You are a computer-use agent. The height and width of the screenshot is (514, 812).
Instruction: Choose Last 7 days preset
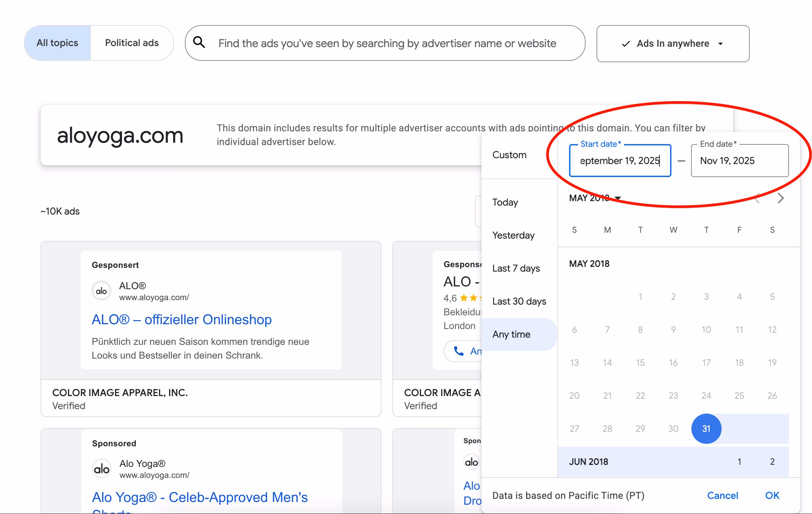click(x=516, y=268)
